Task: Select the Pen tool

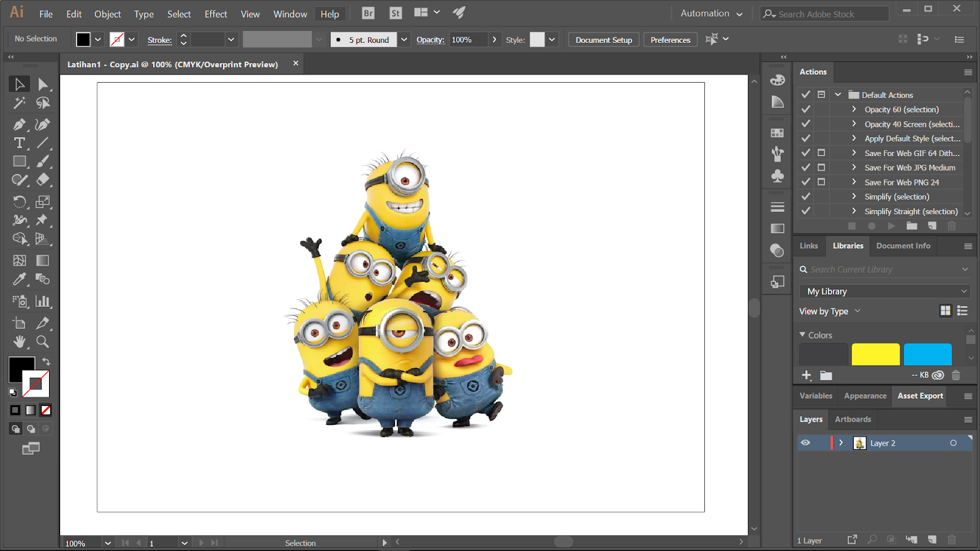Action: 19,125
